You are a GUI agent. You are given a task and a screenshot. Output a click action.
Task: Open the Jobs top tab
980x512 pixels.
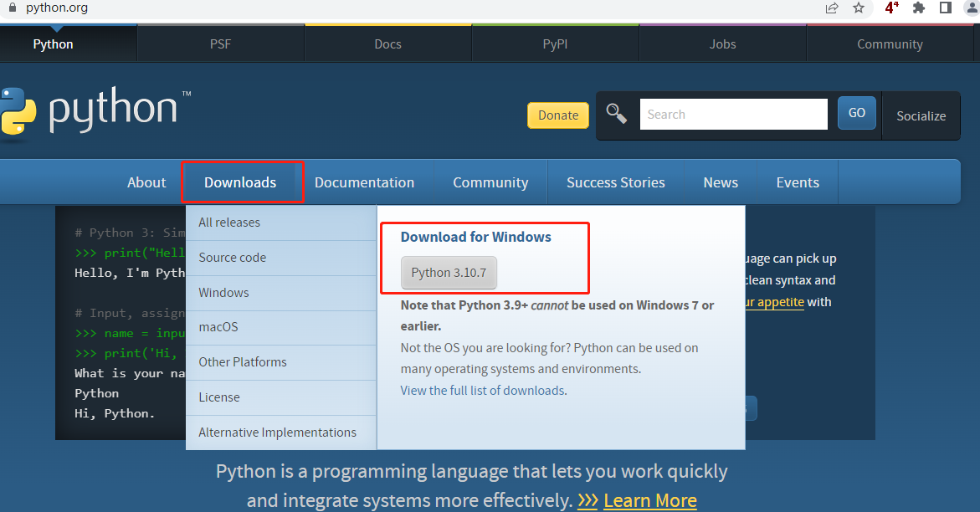[722, 44]
